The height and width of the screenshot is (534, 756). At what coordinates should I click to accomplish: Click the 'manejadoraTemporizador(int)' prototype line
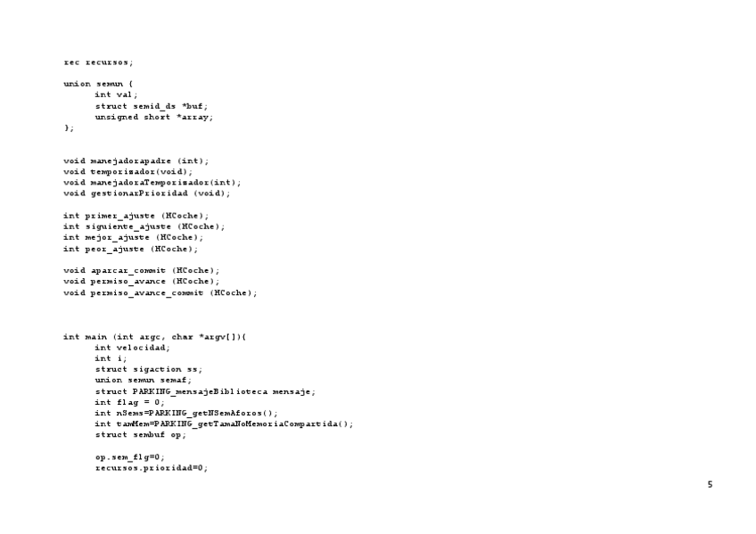(152, 183)
